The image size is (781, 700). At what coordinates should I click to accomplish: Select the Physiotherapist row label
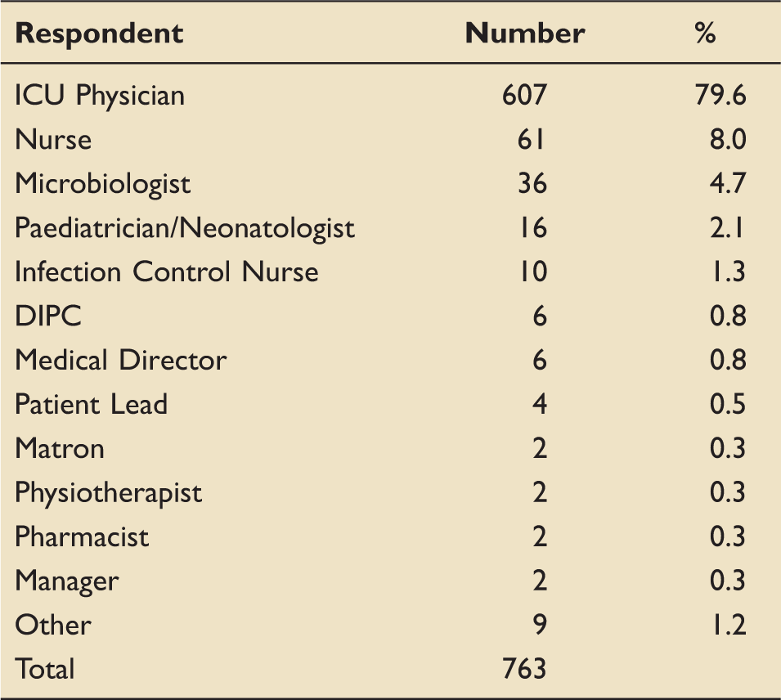109,494
